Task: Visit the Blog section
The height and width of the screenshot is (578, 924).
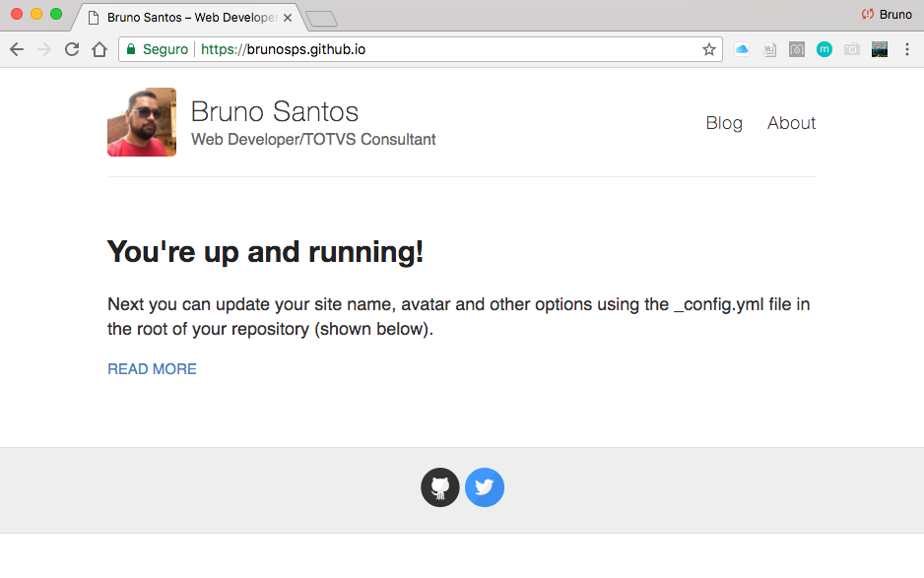Action: (724, 122)
